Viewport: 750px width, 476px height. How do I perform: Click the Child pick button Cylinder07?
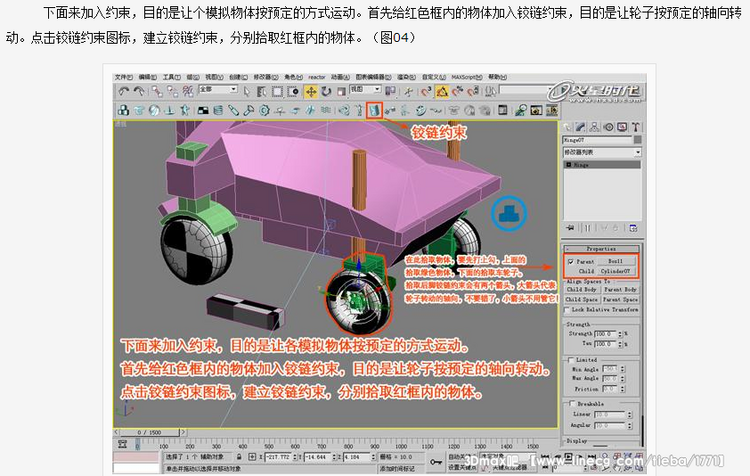click(x=616, y=271)
